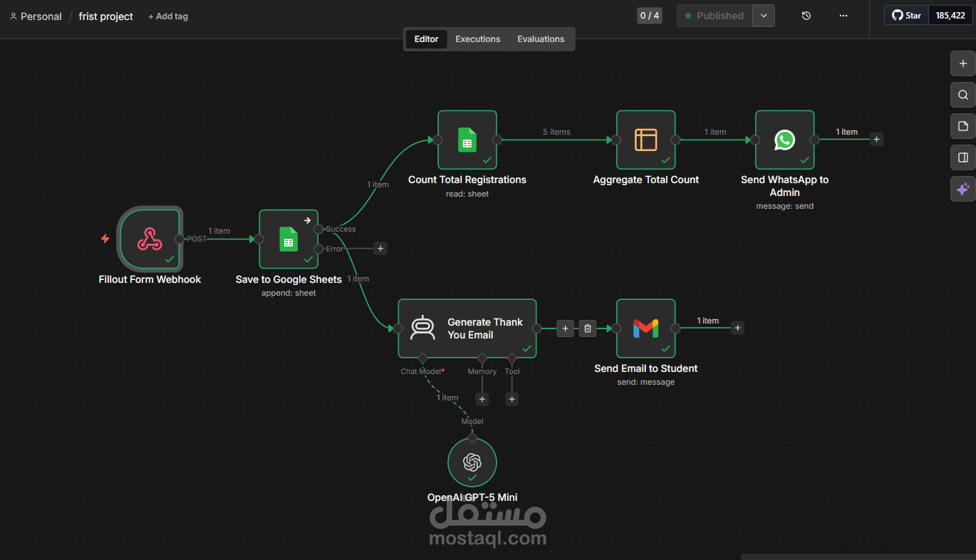
Task: Select the Generate Thank You Email agent node
Action: coord(467,328)
